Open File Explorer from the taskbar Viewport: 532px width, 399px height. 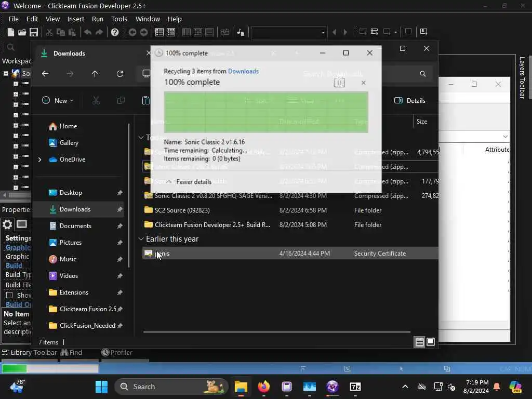241,387
